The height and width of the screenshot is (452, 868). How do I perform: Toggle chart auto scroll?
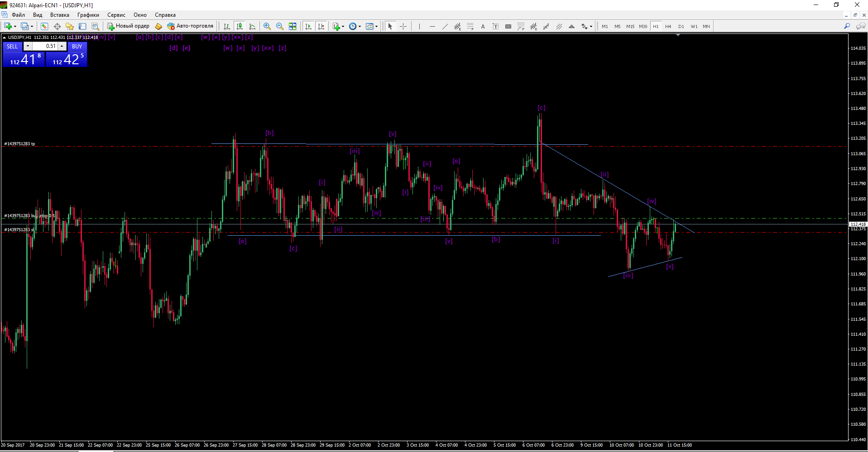(308, 26)
